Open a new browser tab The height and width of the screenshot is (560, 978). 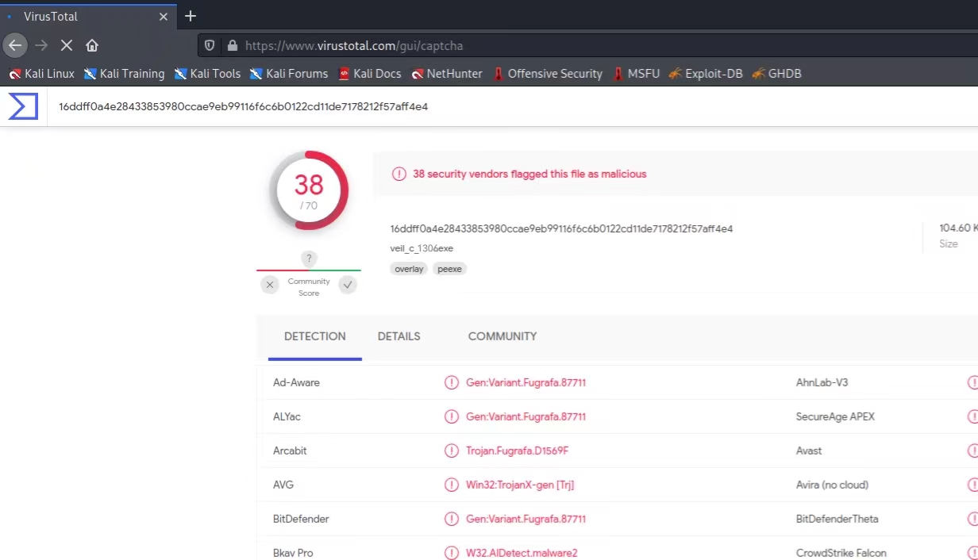point(191,16)
